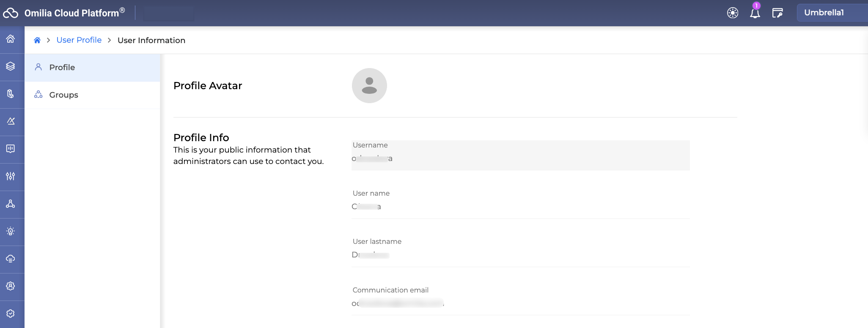Viewport: 868px width, 328px height.
Task: Focus the User lastname field
Action: click(x=520, y=255)
